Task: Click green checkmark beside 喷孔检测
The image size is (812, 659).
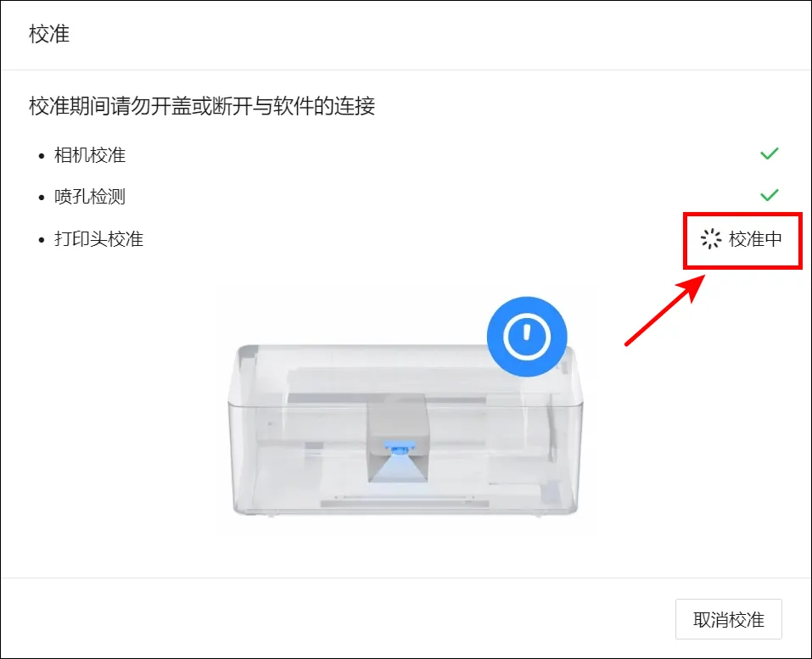Action: pyautogui.click(x=769, y=194)
